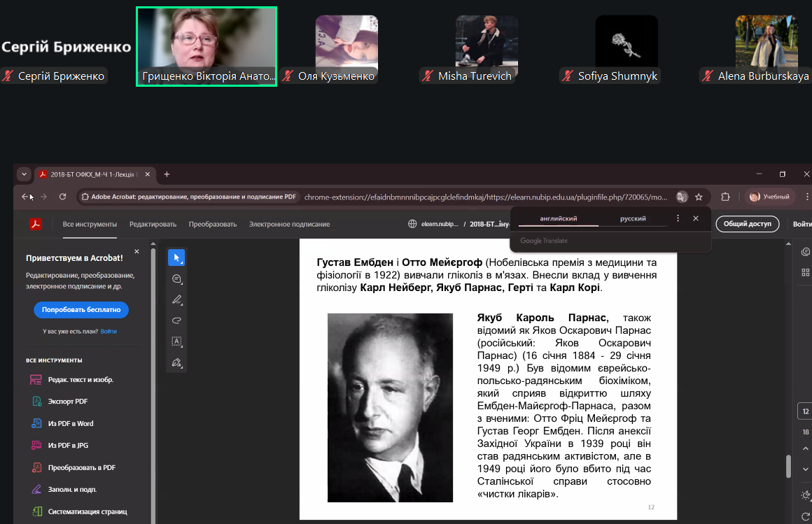Toggle the dark mode display icon

806,495
